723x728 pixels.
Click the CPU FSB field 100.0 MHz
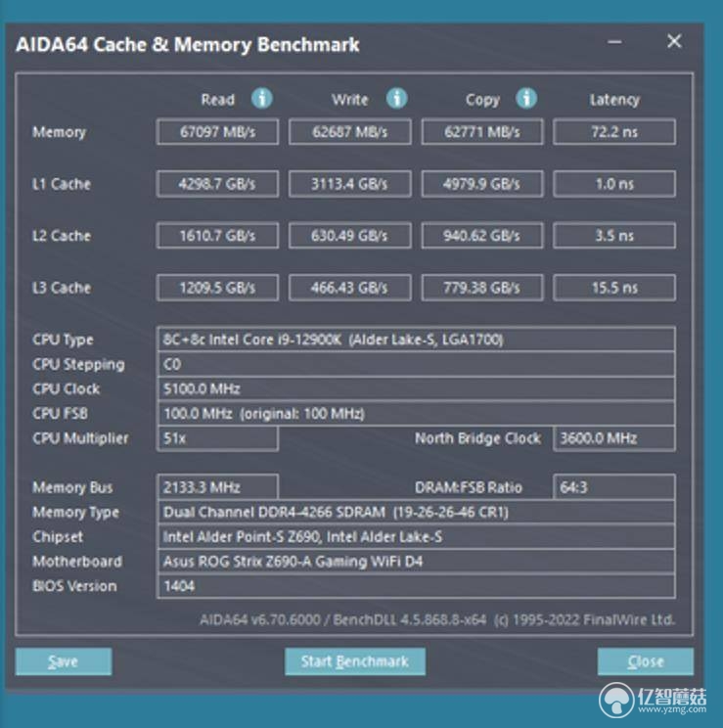click(416, 413)
